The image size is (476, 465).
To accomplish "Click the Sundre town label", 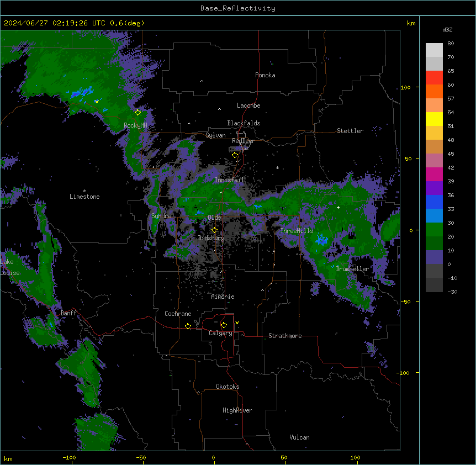I will [161, 216].
